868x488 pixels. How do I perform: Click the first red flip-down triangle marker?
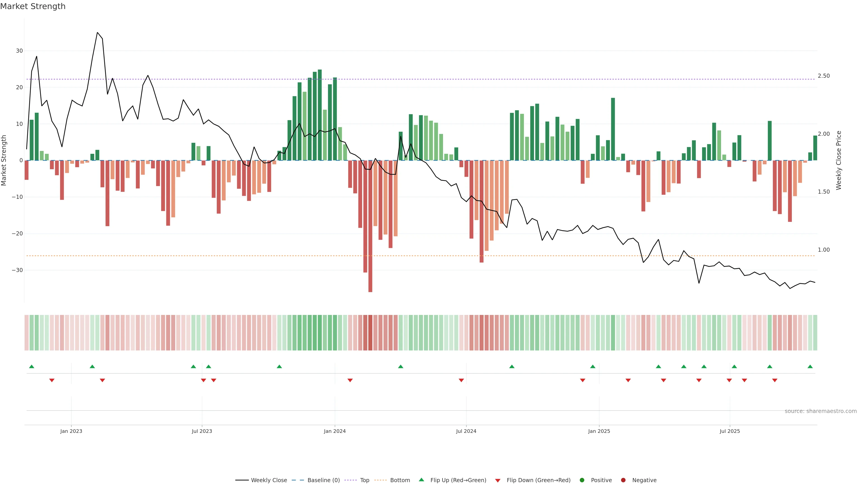point(52,380)
